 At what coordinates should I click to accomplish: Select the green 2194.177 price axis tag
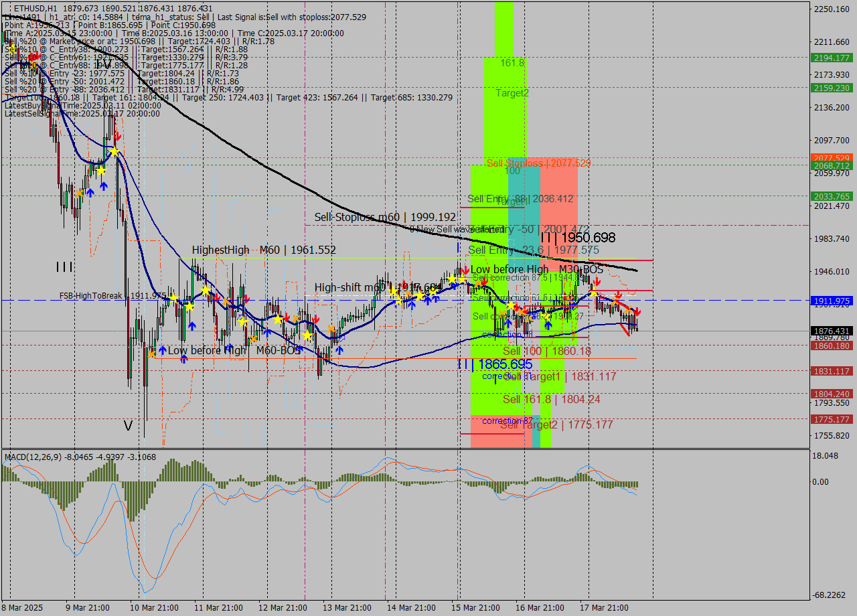[831, 58]
